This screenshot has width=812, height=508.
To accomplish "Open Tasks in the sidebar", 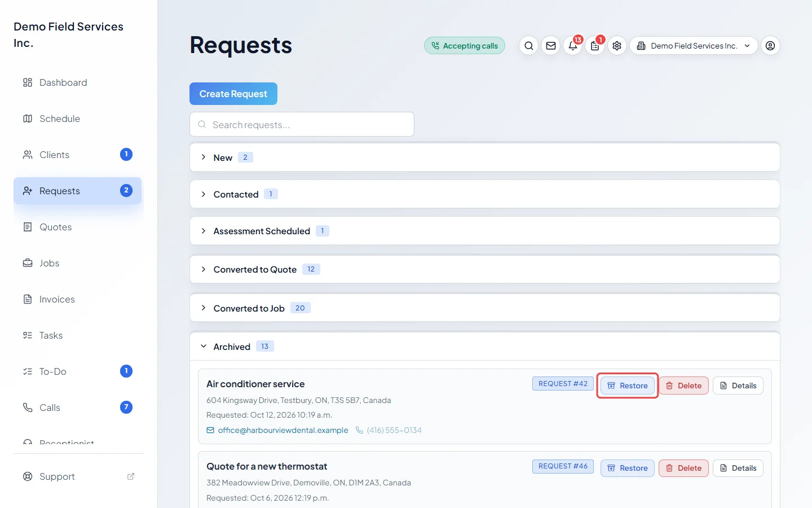I will click(77, 335).
